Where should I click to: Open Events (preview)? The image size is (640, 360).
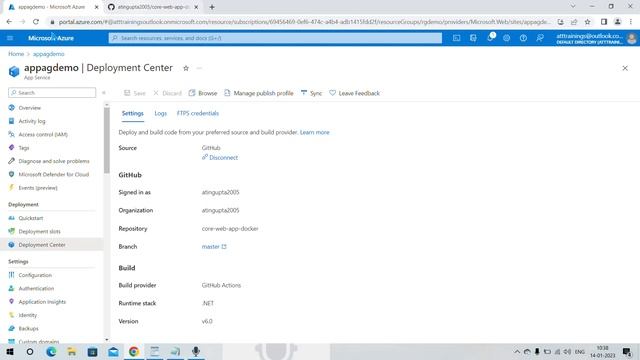coord(38,188)
